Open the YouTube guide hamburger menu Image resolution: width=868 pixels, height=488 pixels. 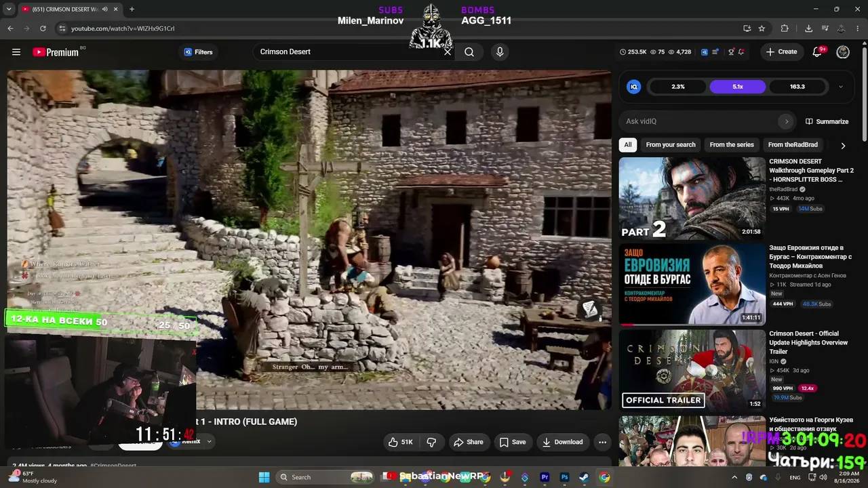coord(16,52)
